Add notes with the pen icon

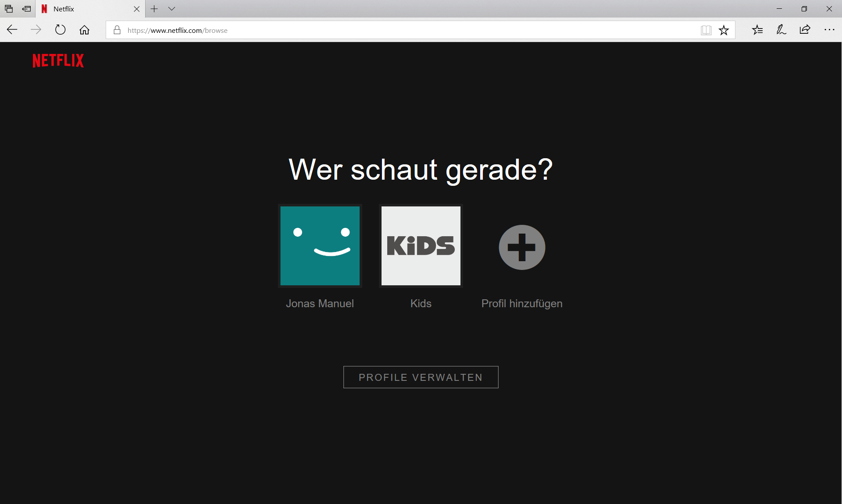tap(781, 30)
